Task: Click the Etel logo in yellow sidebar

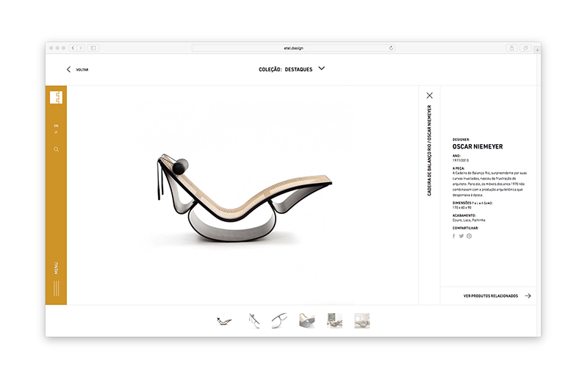Action: tap(56, 98)
